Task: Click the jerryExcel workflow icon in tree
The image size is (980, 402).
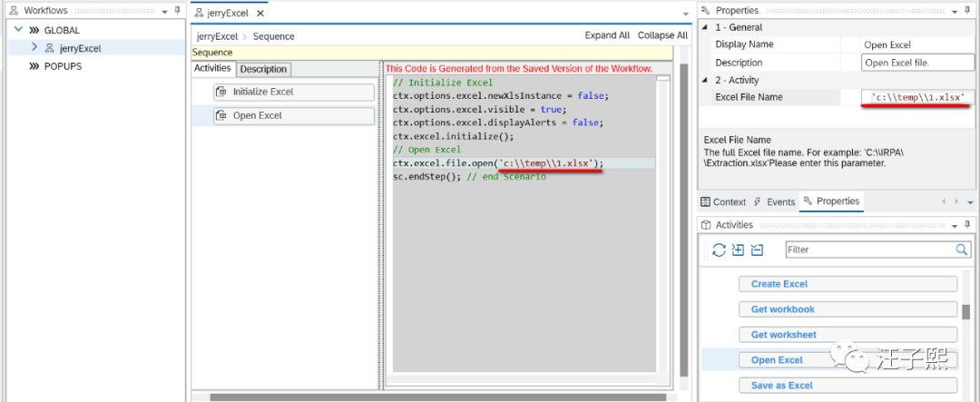Action: pyautogui.click(x=49, y=47)
